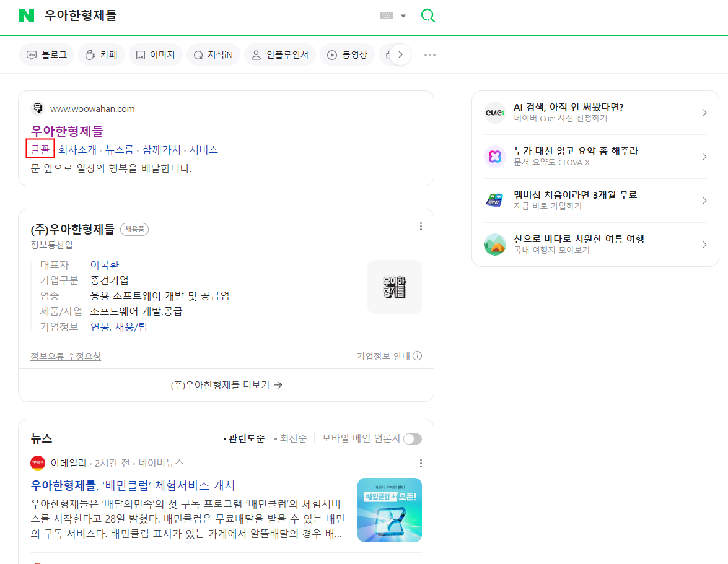This screenshot has width=728, height=564.
Task: Click the woowahan.com site favicon
Action: pos(38,108)
